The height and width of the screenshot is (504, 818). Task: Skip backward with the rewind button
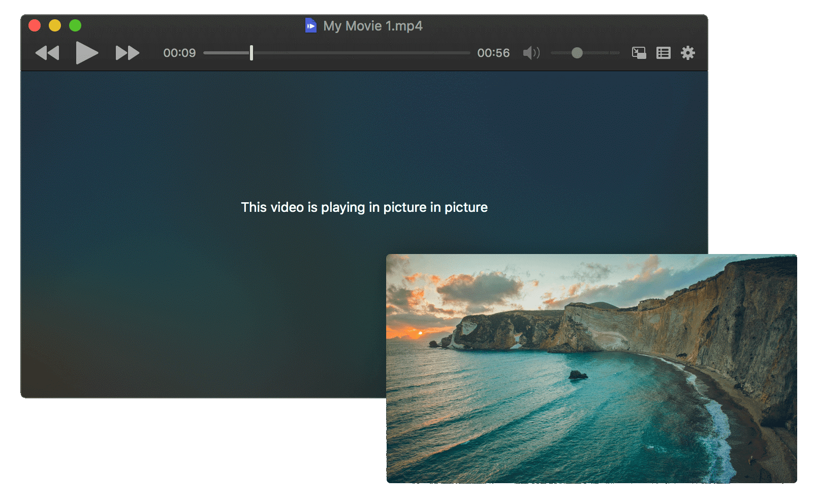point(47,52)
